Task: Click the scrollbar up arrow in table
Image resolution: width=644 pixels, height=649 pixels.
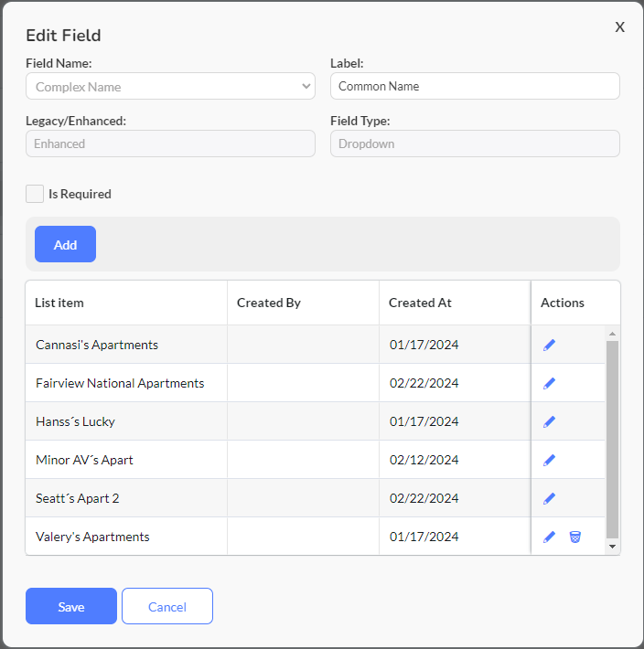Action: point(613,334)
